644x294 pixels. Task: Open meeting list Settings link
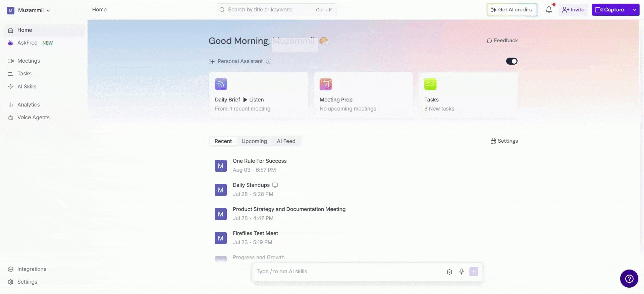504,141
